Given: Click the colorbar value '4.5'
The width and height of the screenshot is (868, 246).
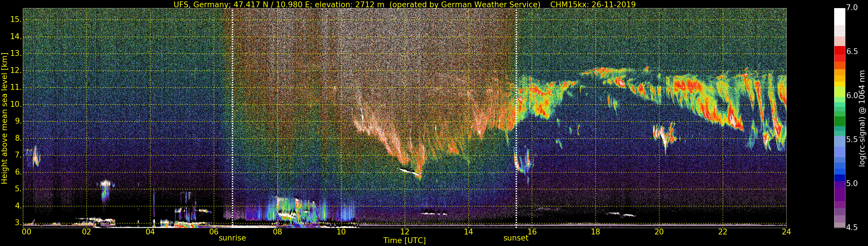Looking at the screenshot, I should pyautogui.click(x=852, y=228).
